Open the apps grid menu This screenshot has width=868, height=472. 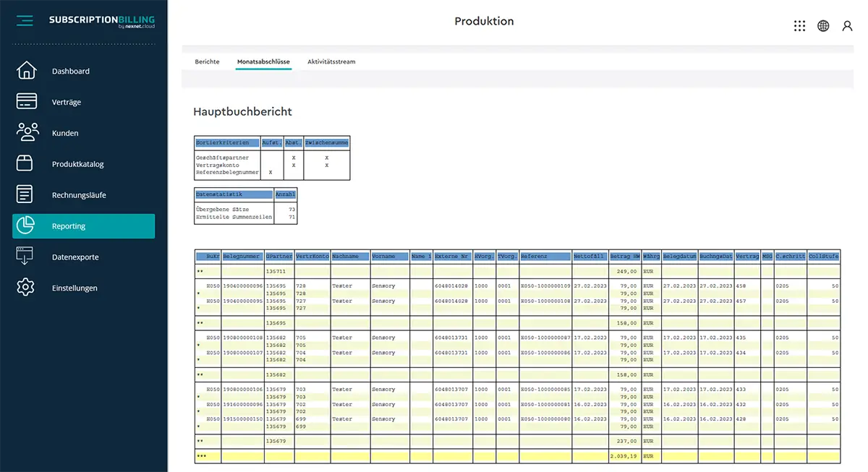pos(799,26)
